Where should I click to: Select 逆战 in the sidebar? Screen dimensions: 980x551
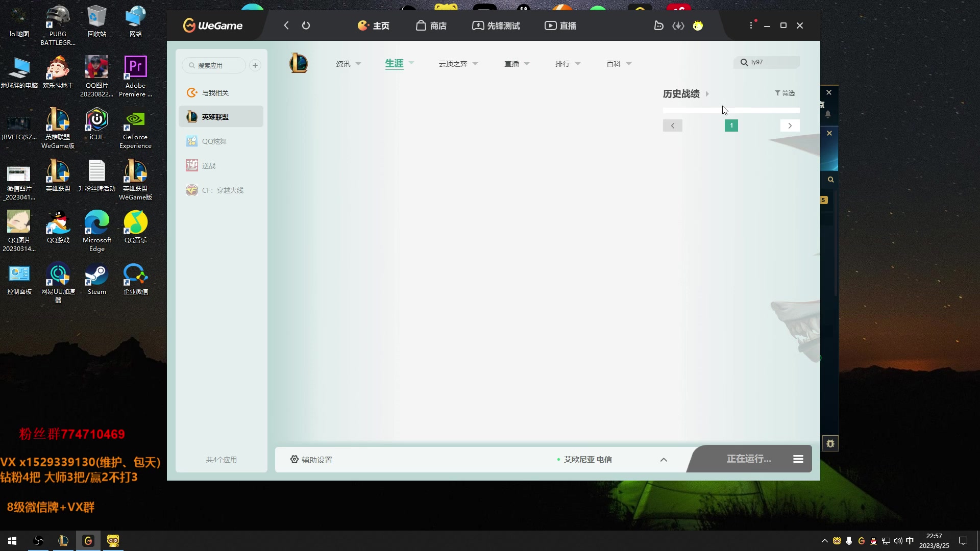(x=221, y=166)
